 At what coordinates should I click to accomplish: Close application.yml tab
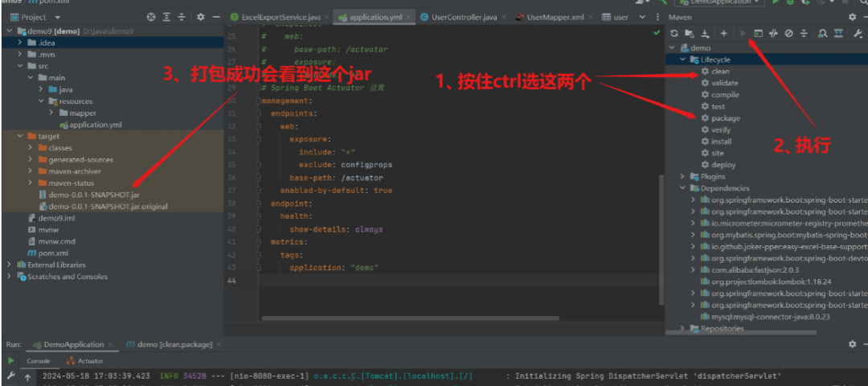coord(408,17)
